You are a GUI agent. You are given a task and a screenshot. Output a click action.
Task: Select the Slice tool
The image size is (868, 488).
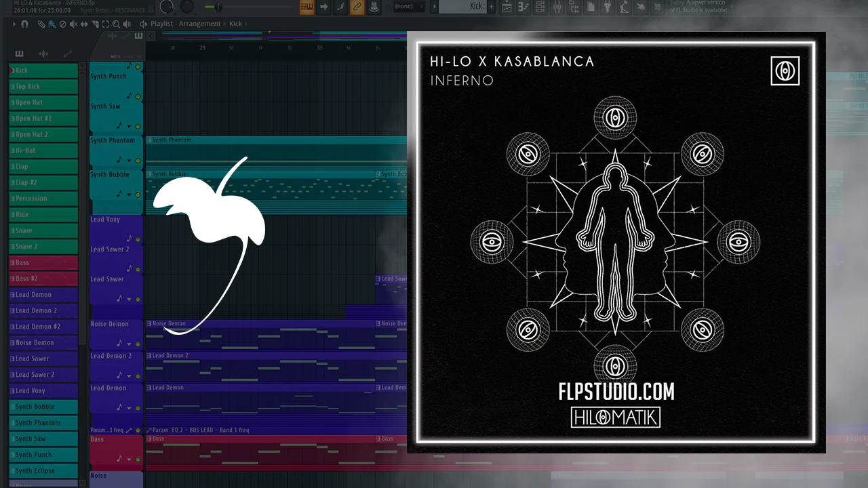[96, 24]
